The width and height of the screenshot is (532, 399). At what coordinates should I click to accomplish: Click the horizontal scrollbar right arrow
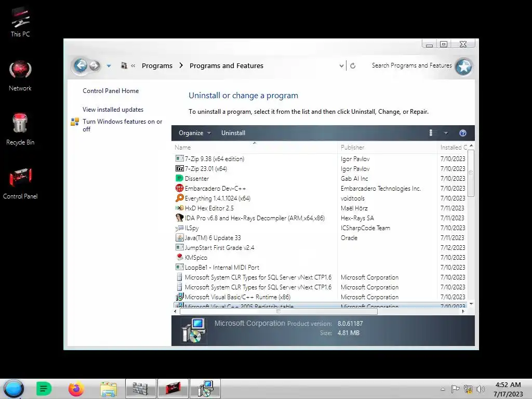tap(463, 311)
